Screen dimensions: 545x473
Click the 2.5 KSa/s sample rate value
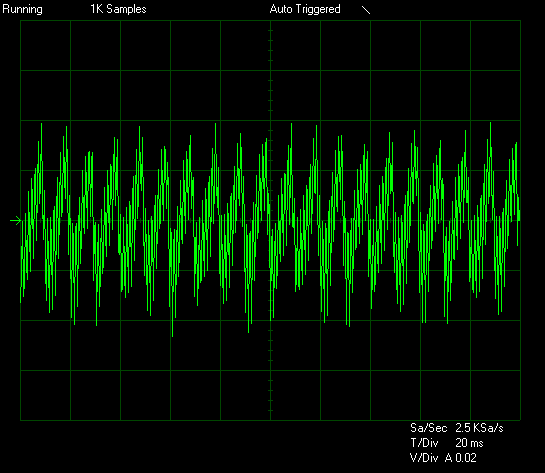(479, 428)
